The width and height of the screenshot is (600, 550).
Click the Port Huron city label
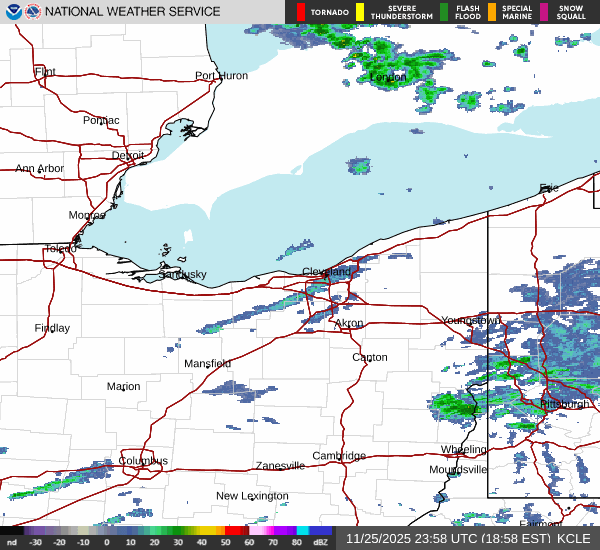point(221,76)
